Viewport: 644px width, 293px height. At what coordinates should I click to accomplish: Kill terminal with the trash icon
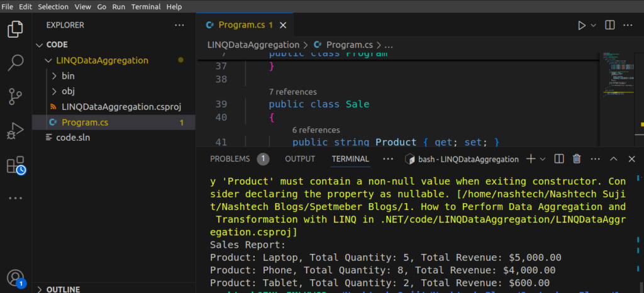(577, 159)
